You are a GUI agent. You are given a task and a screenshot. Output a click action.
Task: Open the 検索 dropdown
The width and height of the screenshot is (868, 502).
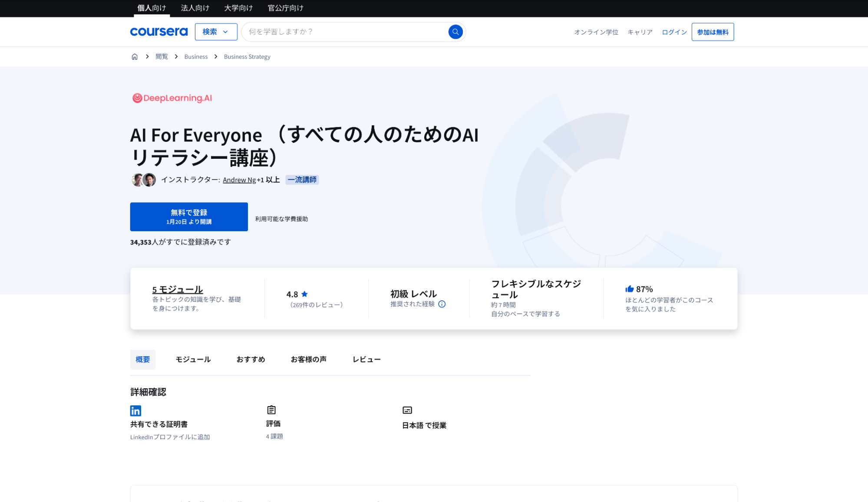point(216,32)
